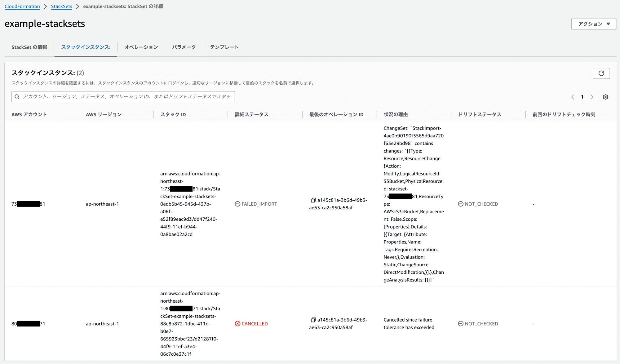Click 最後のオペレーション ID column header

[336, 115]
